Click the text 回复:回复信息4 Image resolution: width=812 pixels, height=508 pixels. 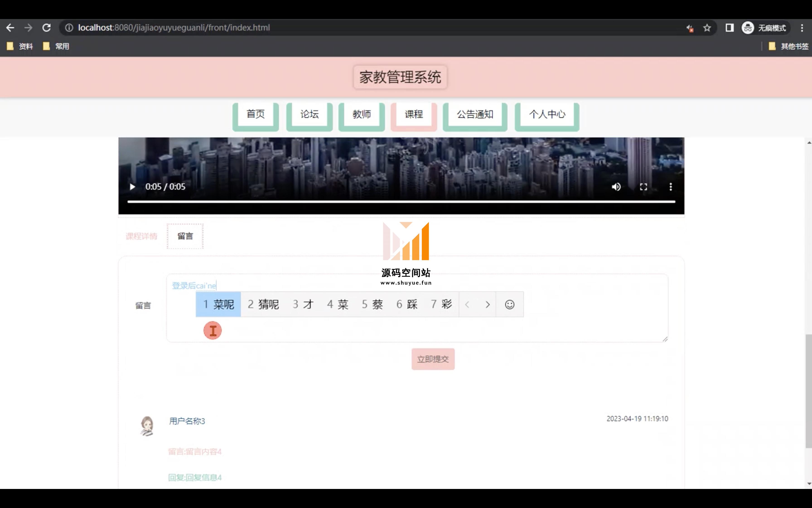click(x=195, y=477)
